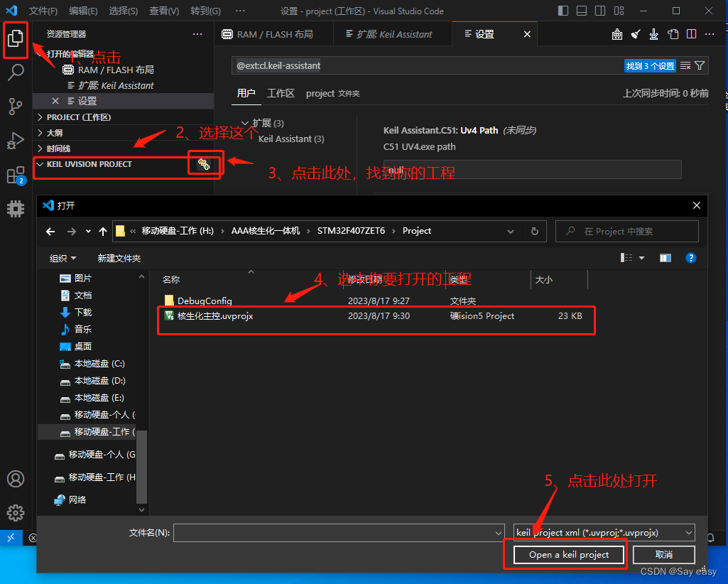Viewport: 728px width, 584px height.
Task: Click the download to device icon
Action: tap(653, 34)
